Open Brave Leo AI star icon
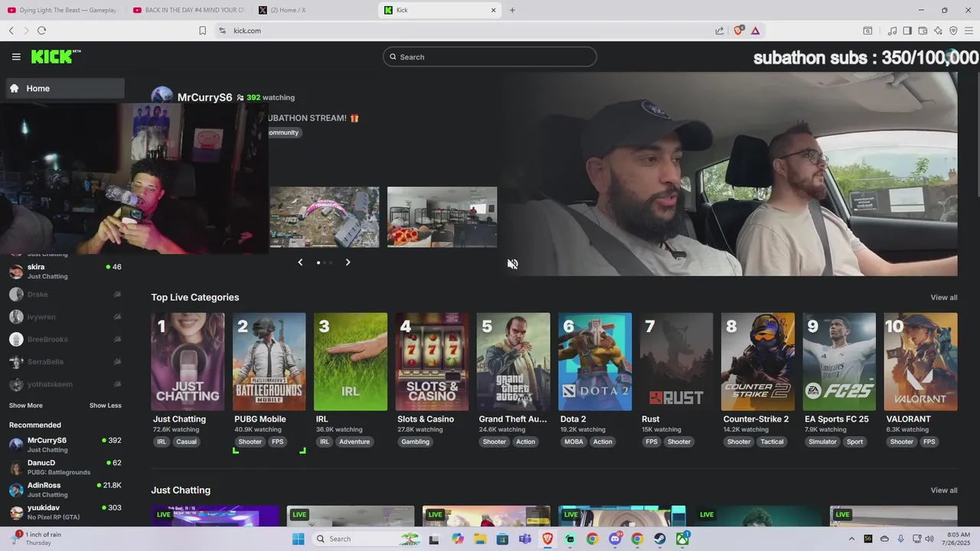Viewport: 980px width, 551px height. coord(938,31)
